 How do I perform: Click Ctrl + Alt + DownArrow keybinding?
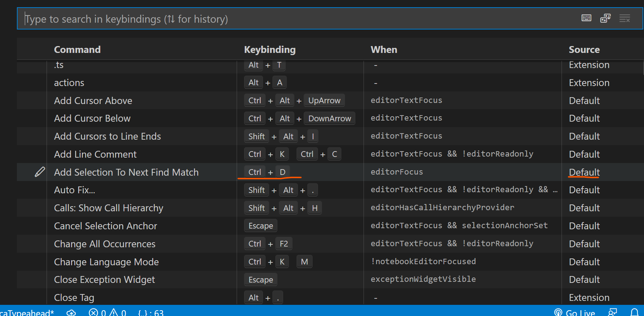click(x=300, y=118)
